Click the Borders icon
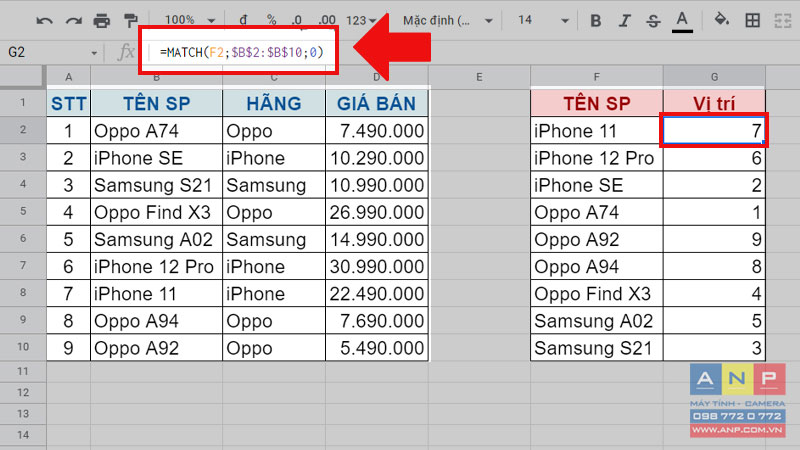 (x=752, y=20)
